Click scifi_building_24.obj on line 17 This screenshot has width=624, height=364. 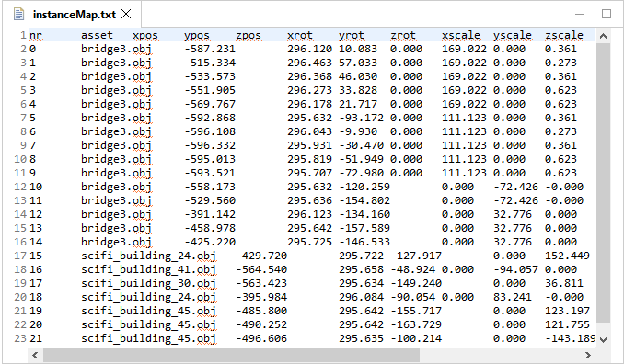pyautogui.click(x=148, y=256)
